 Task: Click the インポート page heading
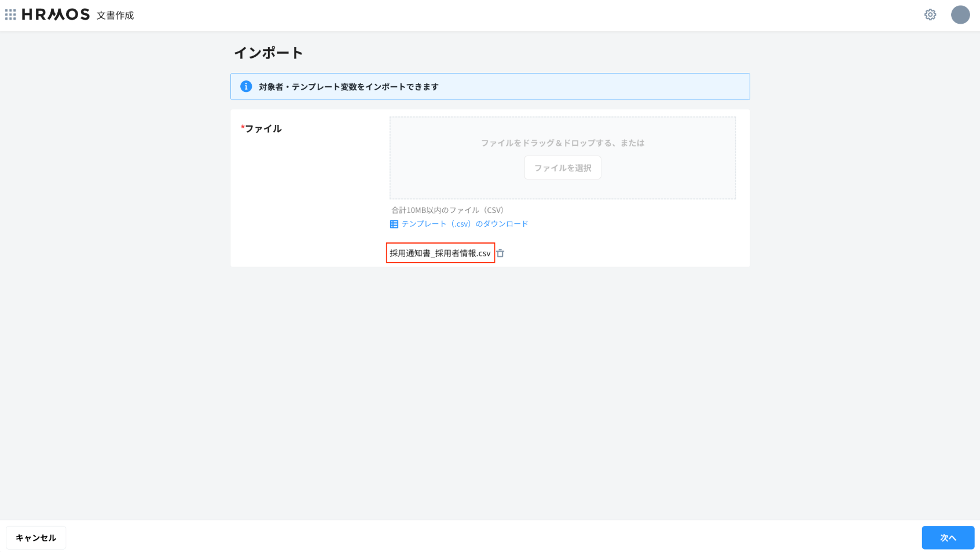(x=268, y=53)
